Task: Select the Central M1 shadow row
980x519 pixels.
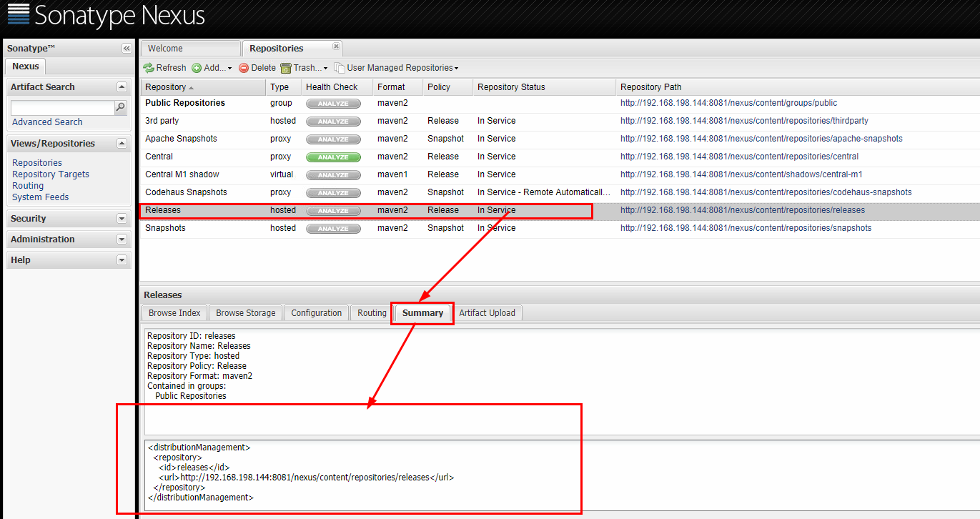Action: coord(560,174)
